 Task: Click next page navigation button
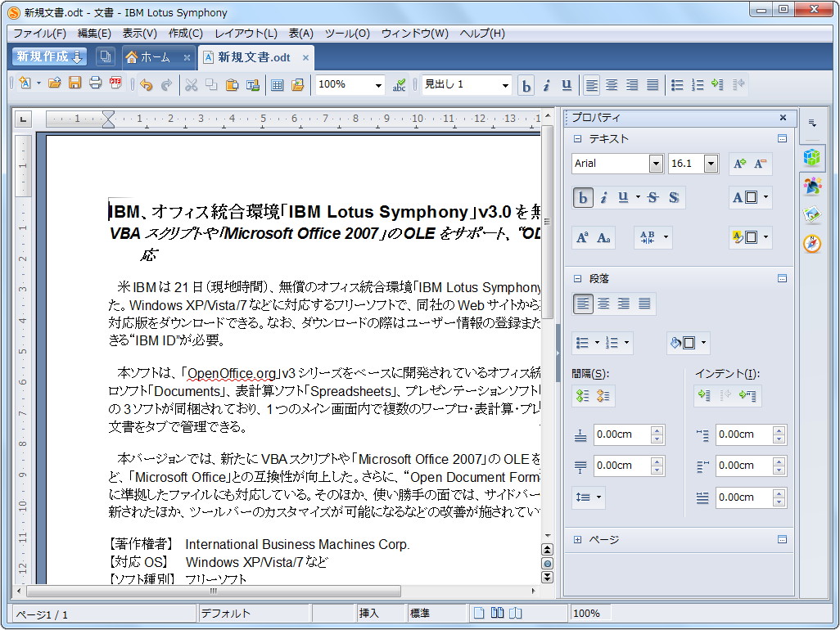[547, 577]
